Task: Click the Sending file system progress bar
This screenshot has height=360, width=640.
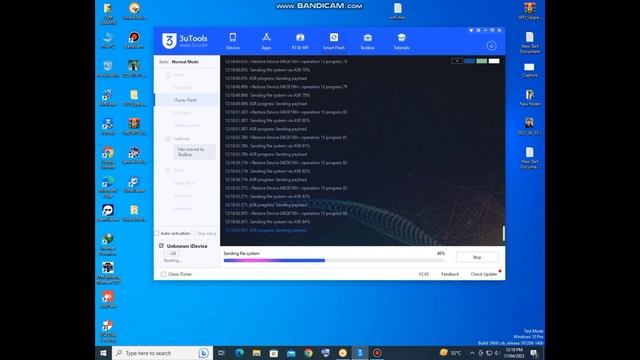Action: coord(334,260)
